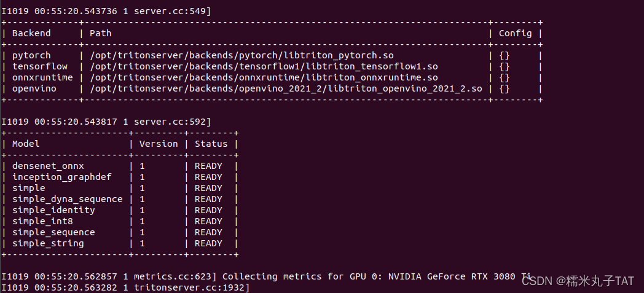Click the libtriton_tensorflow1.so path
Viewport: 644px width, 293px height.
264,66
